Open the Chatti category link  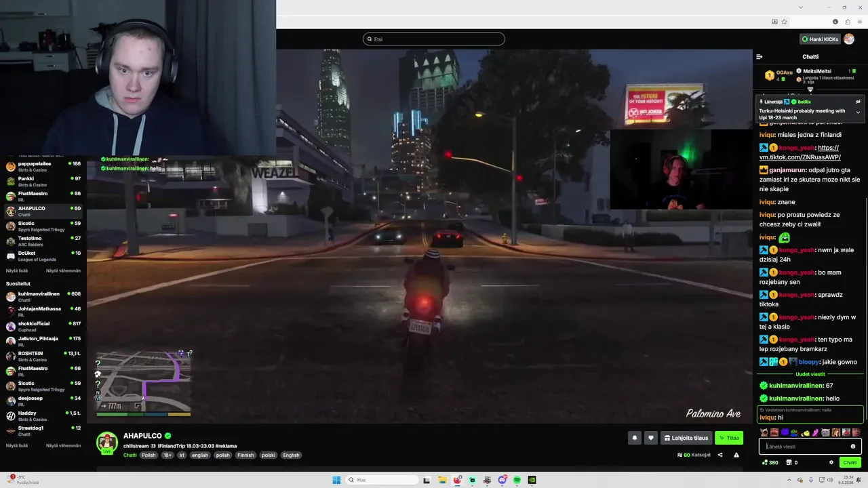click(x=130, y=455)
